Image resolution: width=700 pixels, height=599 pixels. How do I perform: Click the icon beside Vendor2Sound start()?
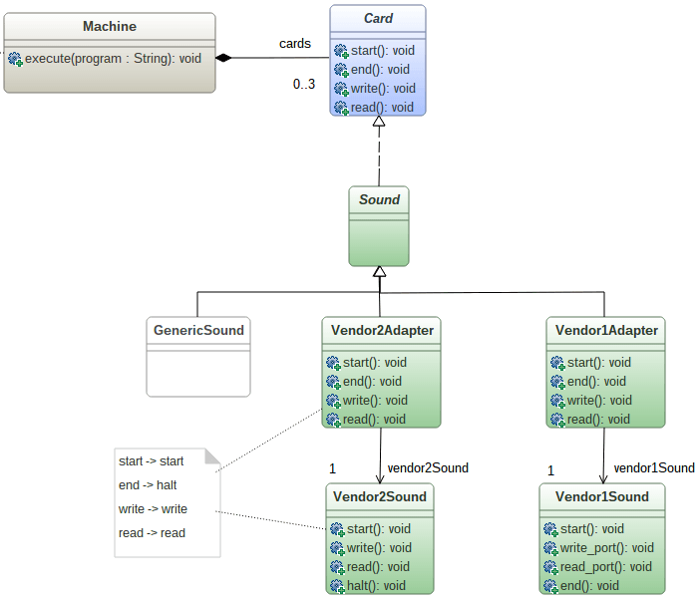click(x=335, y=529)
